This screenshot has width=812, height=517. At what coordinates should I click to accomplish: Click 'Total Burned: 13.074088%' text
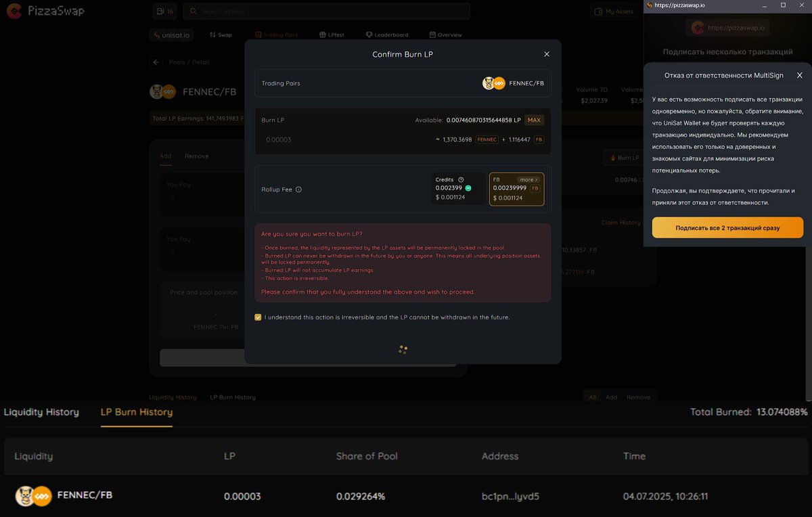(749, 411)
